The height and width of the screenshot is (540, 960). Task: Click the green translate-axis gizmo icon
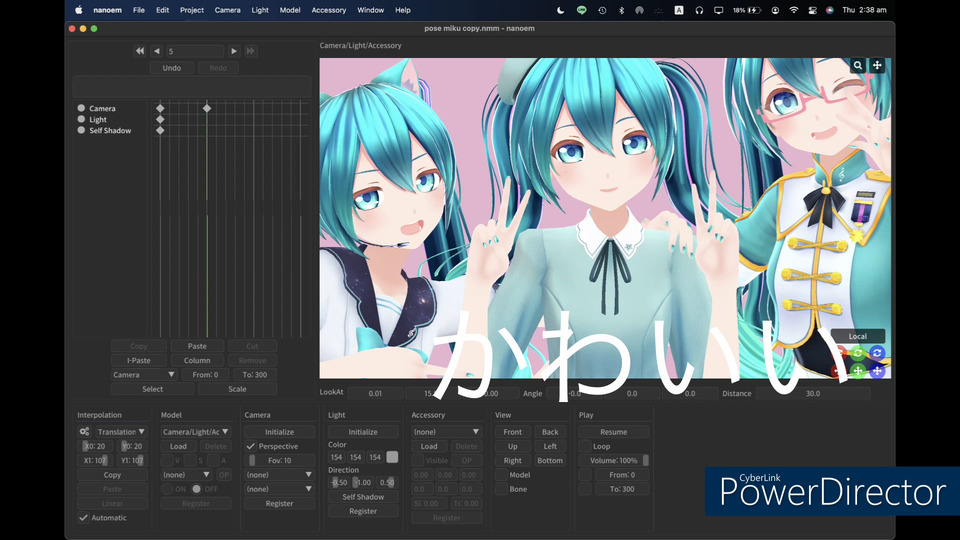858,370
